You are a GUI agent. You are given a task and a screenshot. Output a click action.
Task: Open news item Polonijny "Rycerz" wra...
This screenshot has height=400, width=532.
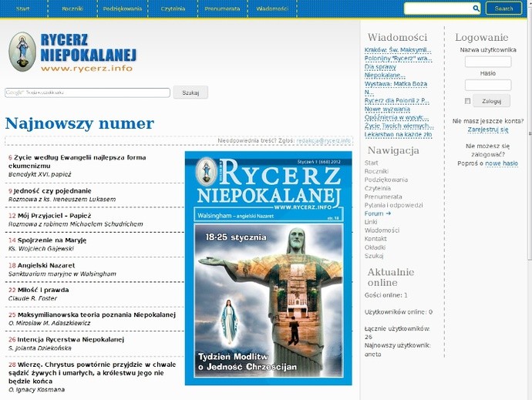point(398,59)
